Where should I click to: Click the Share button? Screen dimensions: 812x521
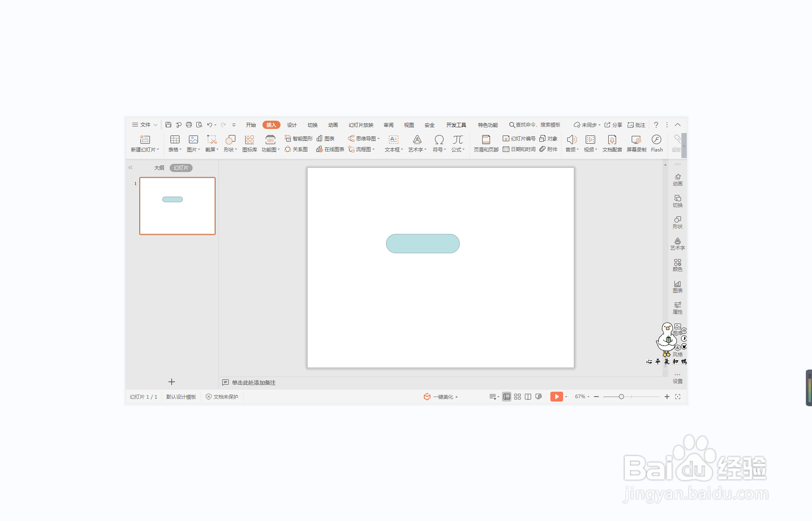613,125
